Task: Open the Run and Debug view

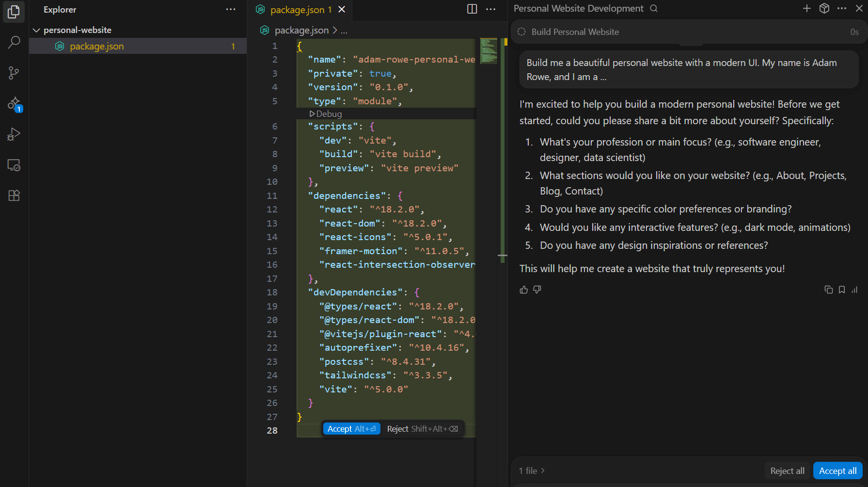Action: click(14, 134)
